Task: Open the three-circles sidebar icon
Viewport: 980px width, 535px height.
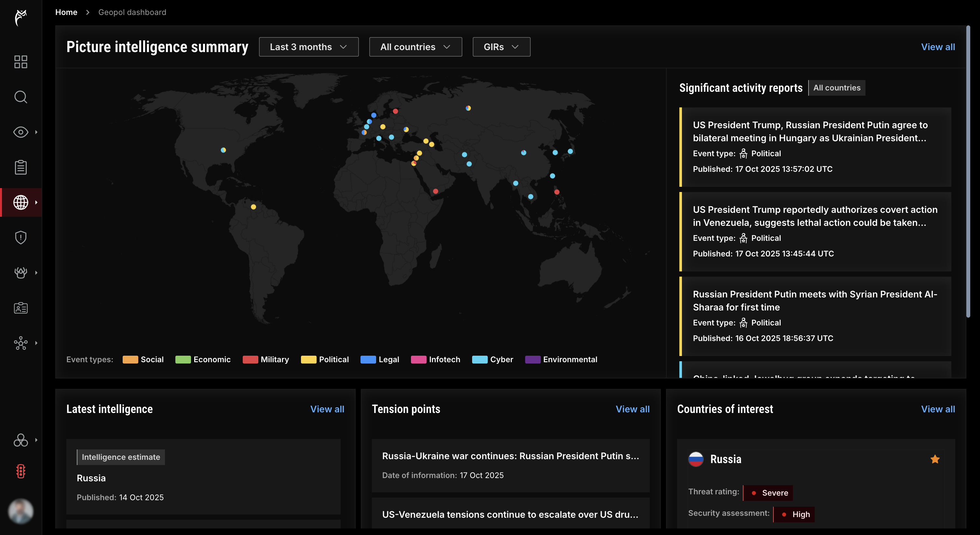Action: pyautogui.click(x=20, y=440)
